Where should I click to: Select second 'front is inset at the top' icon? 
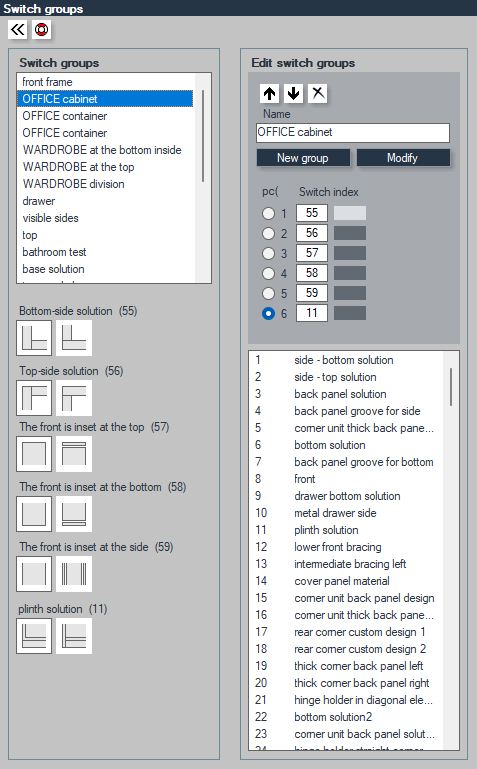pos(74,454)
